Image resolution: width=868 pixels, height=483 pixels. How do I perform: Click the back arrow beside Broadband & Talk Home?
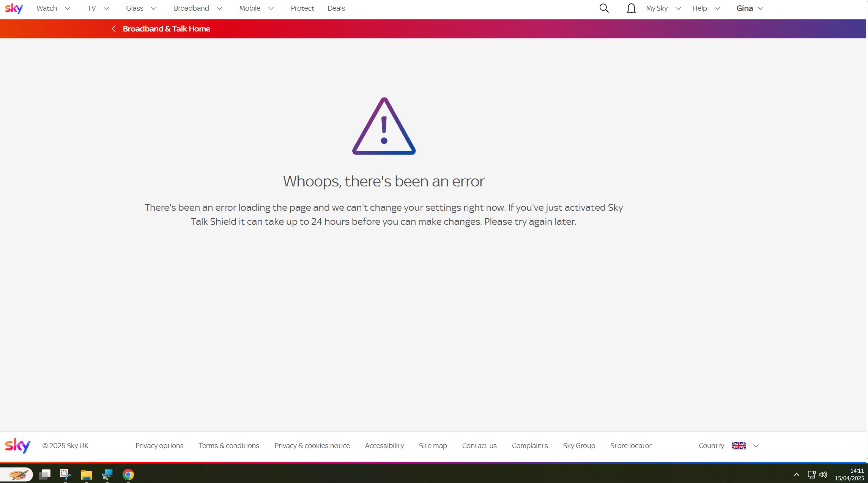click(x=113, y=29)
